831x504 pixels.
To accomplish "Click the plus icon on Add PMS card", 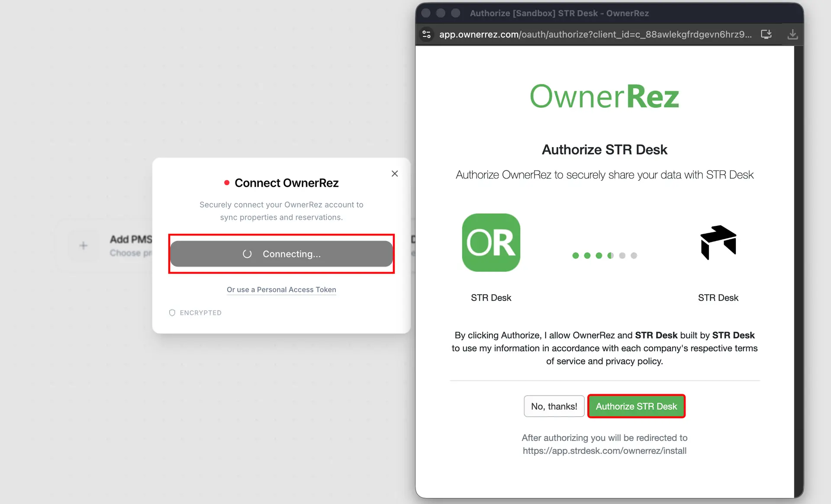I will pyautogui.click(x=84, y=245).
